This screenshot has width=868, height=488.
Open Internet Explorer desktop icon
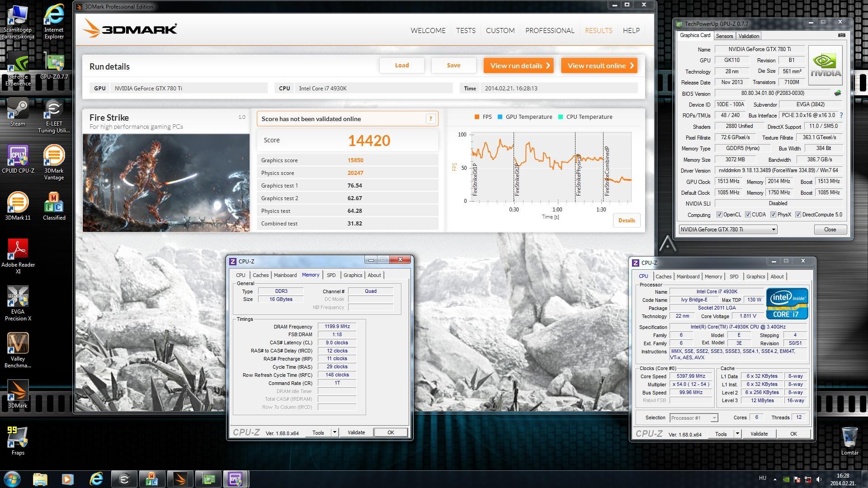[x=54, y=22]
